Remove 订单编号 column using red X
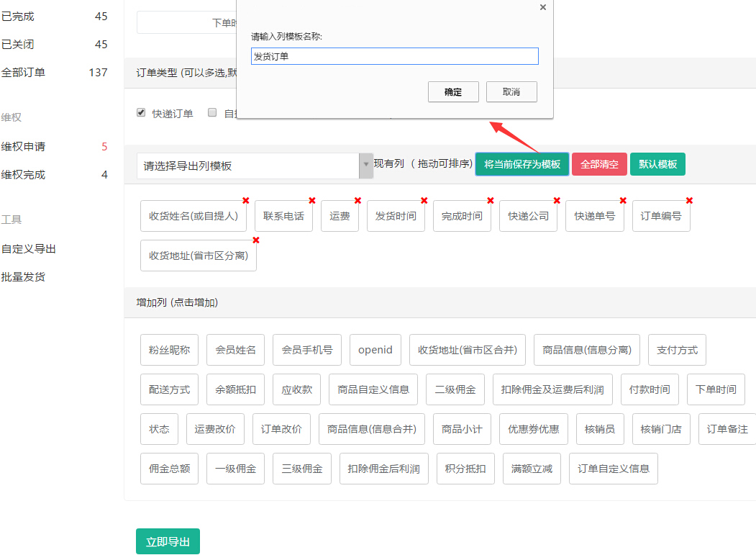The width and height of the screenshot is (756, 555). point(689,200)
